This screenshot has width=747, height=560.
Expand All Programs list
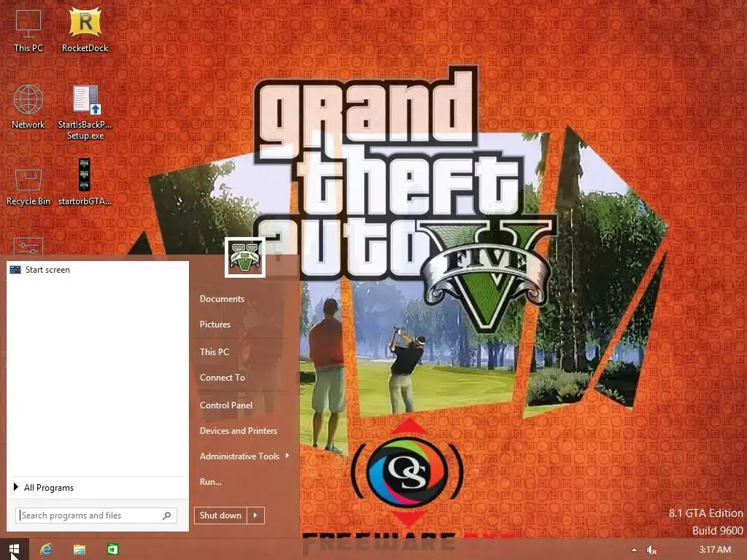point(44,488)
